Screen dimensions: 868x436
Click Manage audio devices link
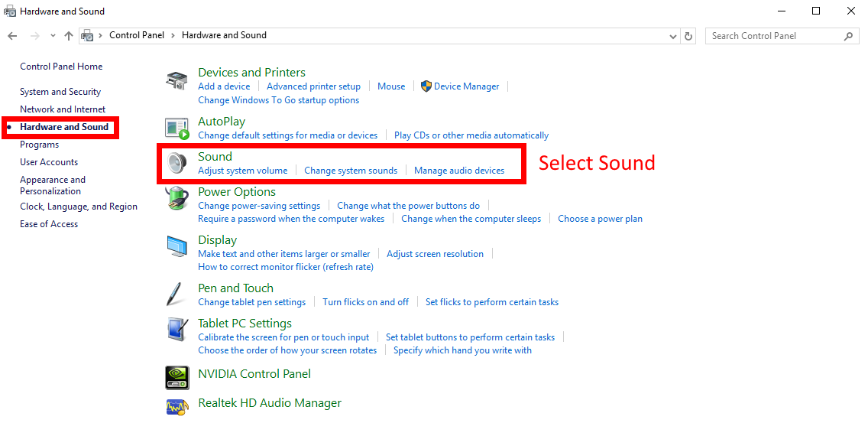tap(459, 171)
